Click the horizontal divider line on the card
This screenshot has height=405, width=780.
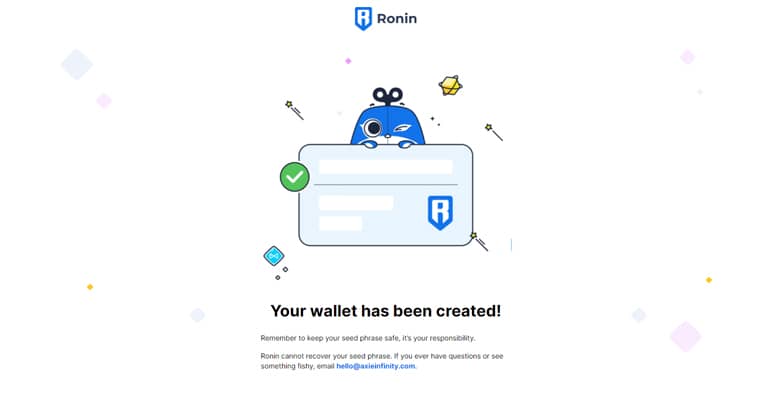click(386, 185)
